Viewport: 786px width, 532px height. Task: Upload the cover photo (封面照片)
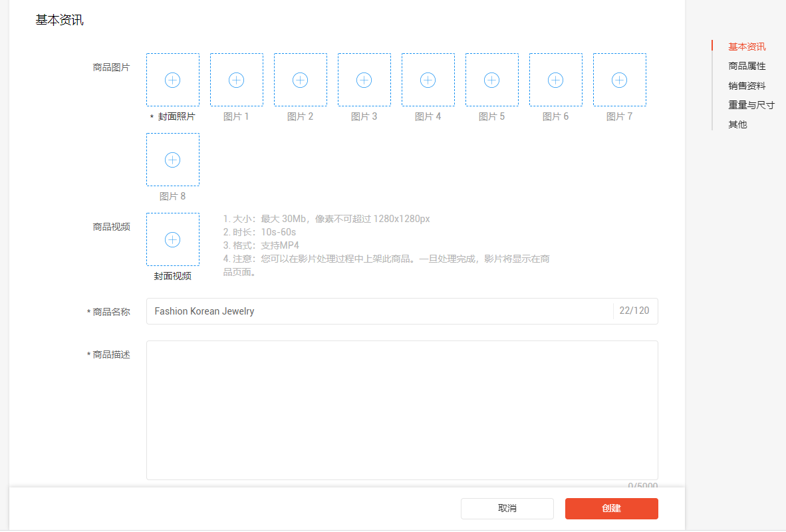172,79
